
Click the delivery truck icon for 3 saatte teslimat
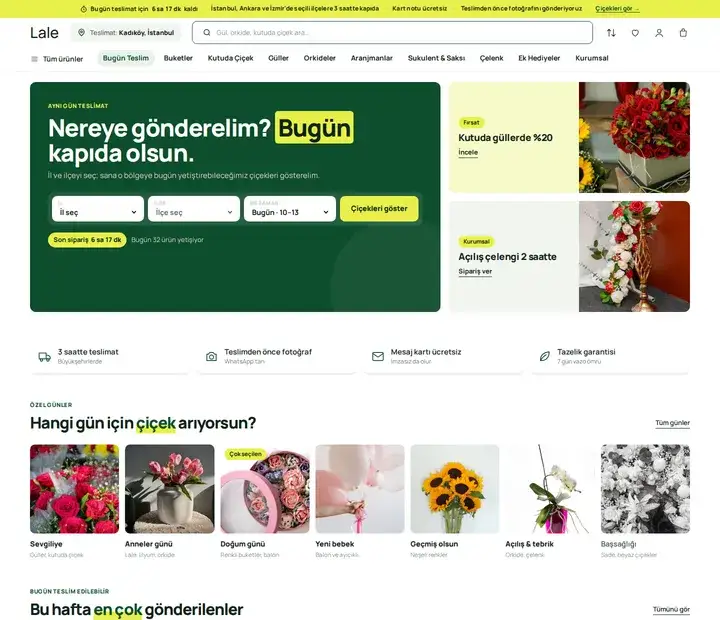(x=45, y=357)
